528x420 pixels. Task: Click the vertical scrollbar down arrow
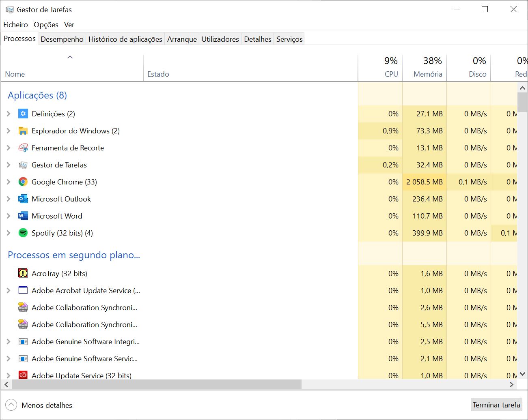[x=522, y=374]
